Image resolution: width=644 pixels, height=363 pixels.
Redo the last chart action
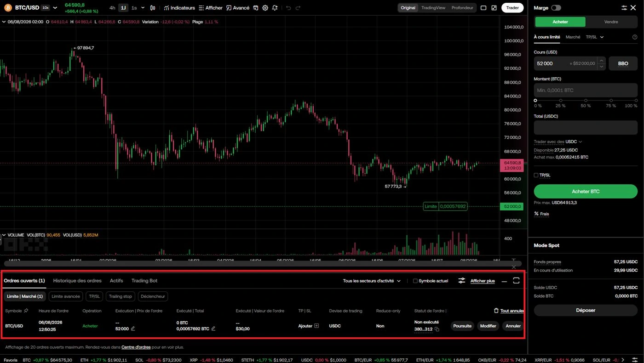tap(298, 8)
